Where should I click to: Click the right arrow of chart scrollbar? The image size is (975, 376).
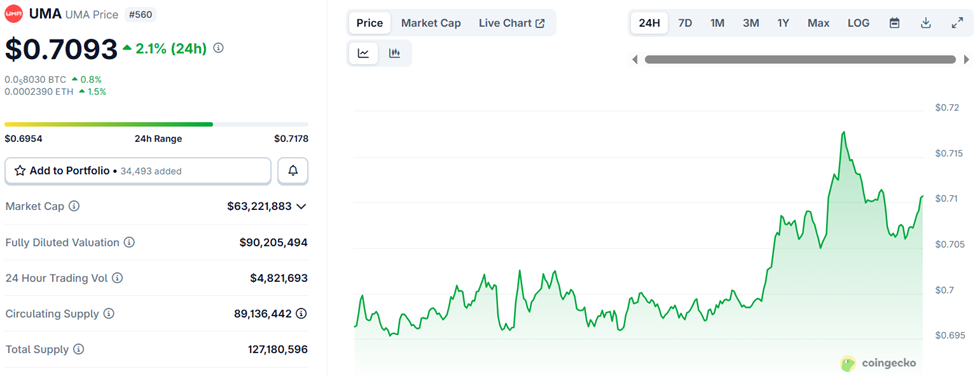tap(966, 60)
